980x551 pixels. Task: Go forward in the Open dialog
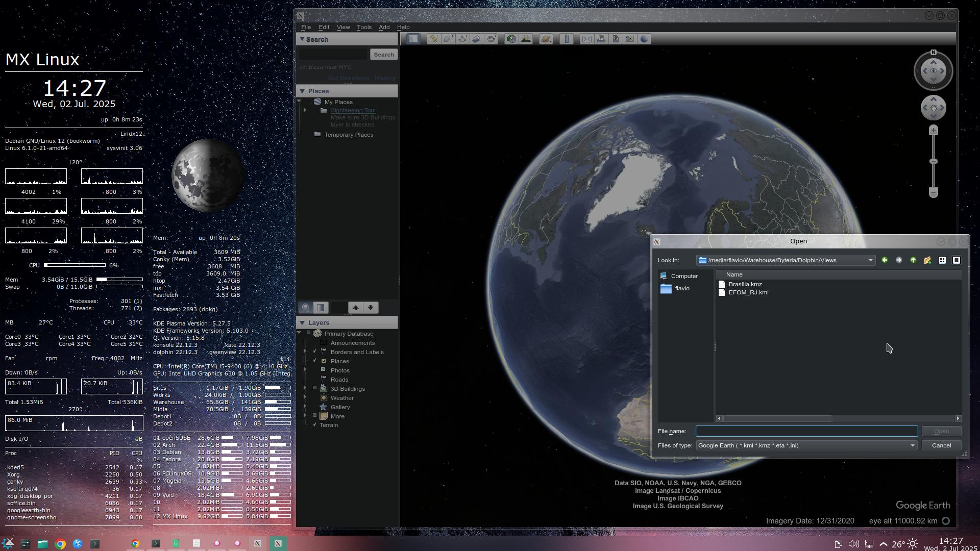coord(899,260)
